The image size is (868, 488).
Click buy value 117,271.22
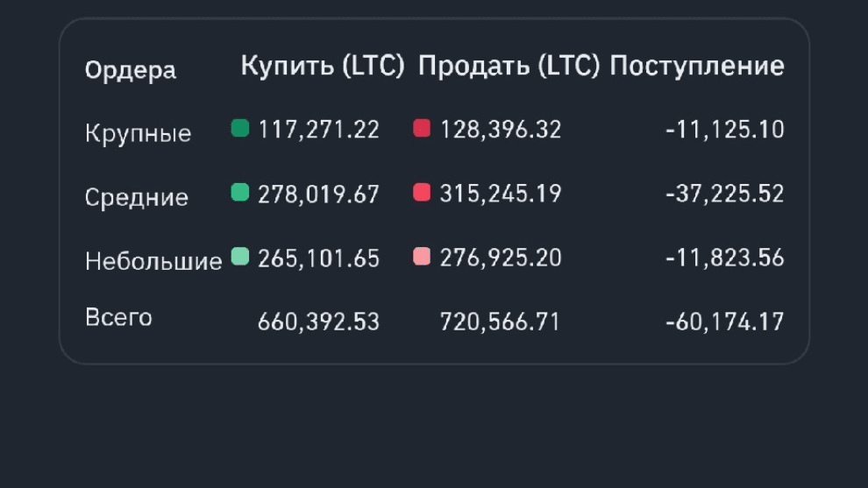tap(319, 130)
